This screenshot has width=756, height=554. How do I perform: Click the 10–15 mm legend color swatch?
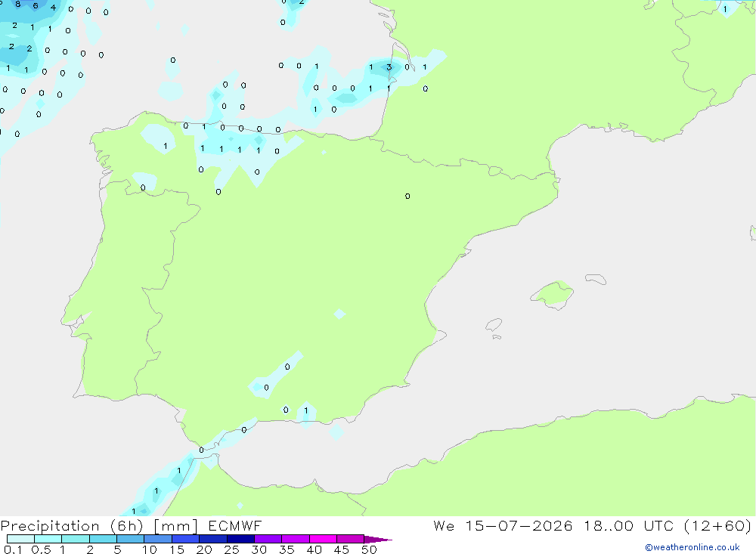[x=158, y=539]
